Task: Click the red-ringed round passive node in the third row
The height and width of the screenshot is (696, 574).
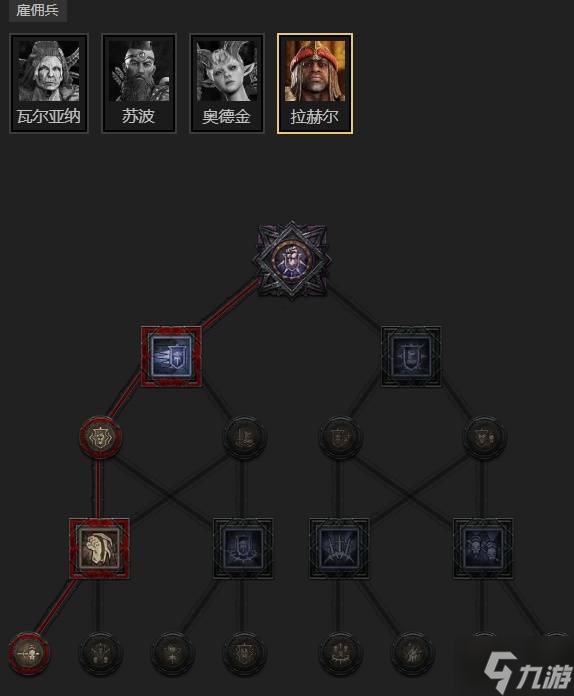Action: click(100, 437)
